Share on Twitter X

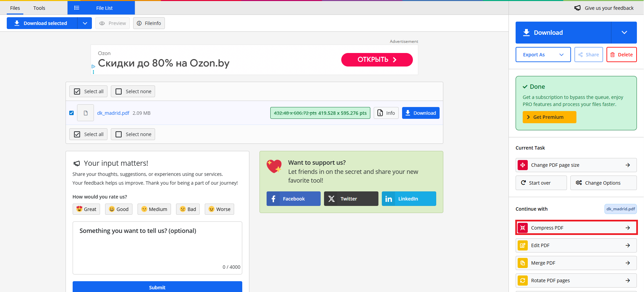351,199
